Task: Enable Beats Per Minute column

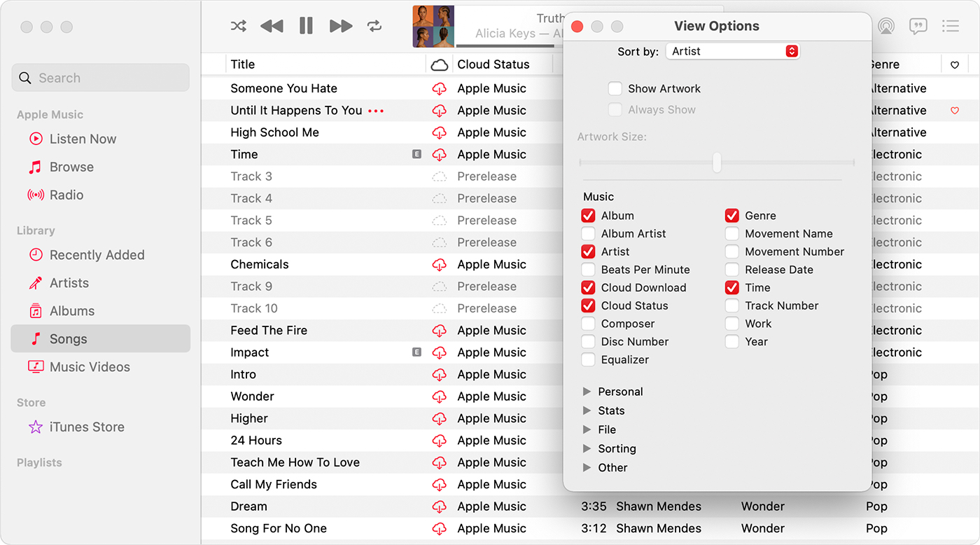Action: (x=588, y=270)
